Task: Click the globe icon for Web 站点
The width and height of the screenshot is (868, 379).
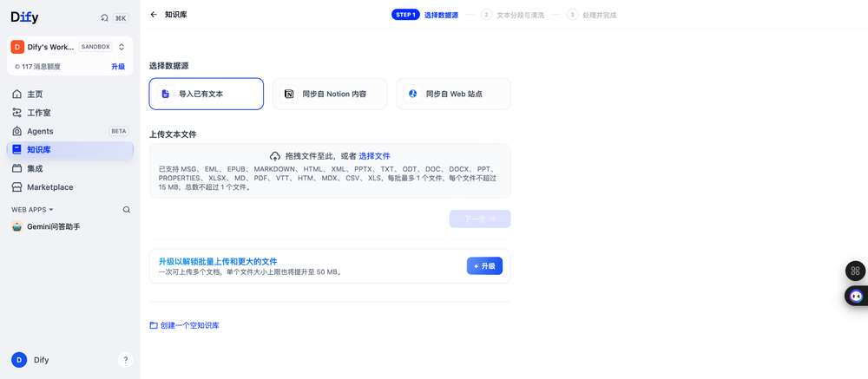Action: [412, 94]
